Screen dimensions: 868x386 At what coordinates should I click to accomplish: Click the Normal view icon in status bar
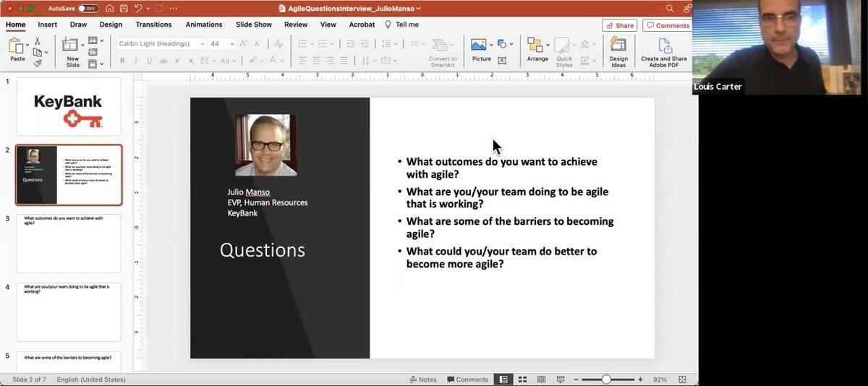pyautogui.click(x=503, y=379)
